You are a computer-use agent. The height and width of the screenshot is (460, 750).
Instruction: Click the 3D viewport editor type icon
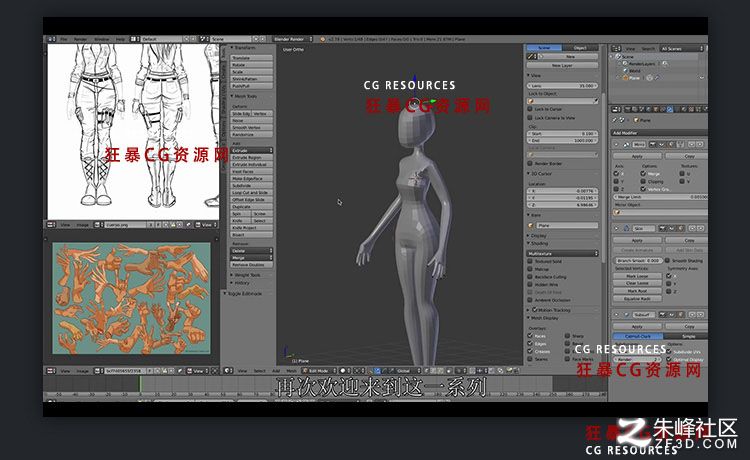(229, 371)
